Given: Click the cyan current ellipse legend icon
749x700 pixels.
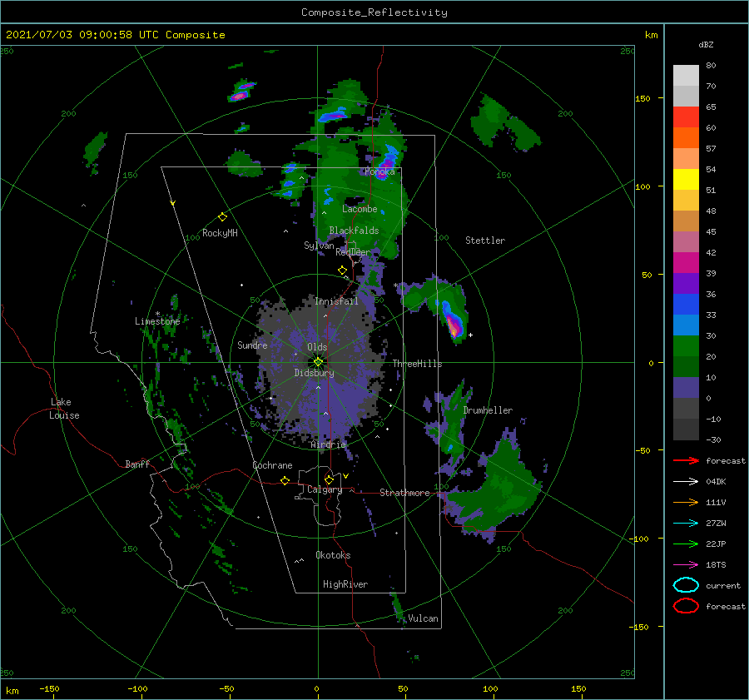Looking at the screenshot, I should [686, 585].
